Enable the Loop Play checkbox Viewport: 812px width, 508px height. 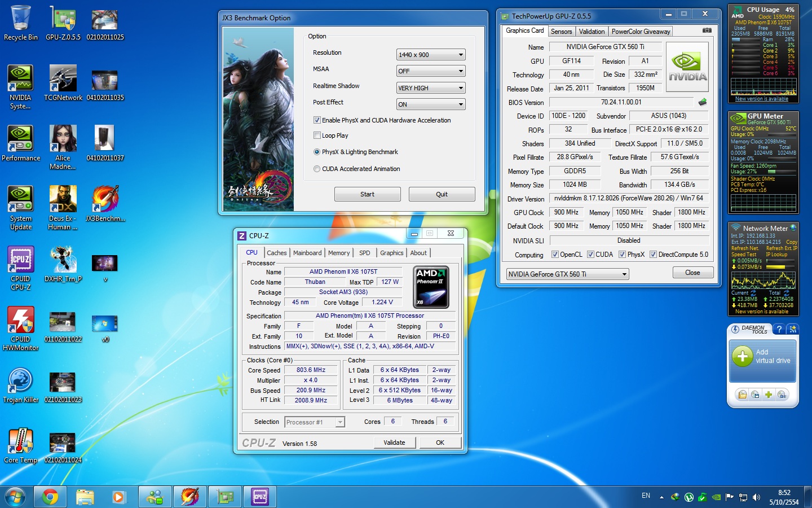pos(317,135)
